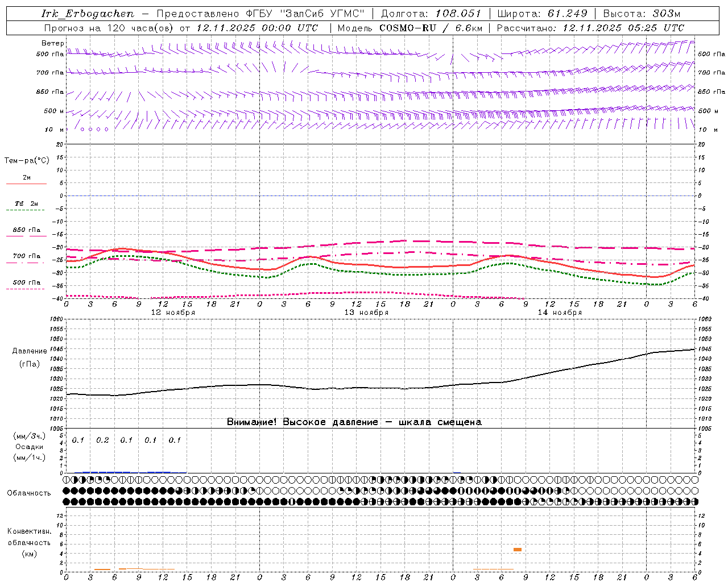Image resolution: width=728 pixels, height=582 pixels.
Task: Click the Долгота: 108.051 value
Action: 431,14
